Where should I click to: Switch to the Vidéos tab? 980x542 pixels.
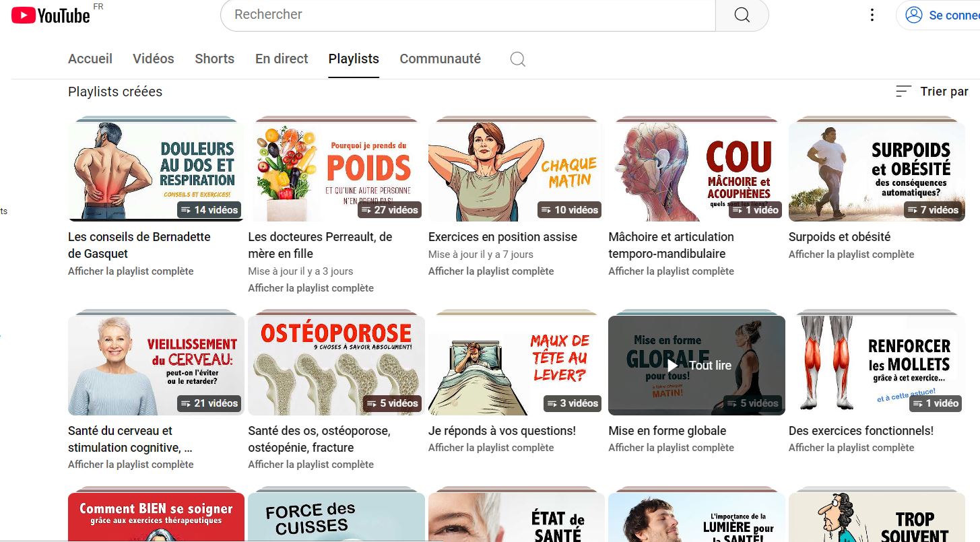[154, 59]
